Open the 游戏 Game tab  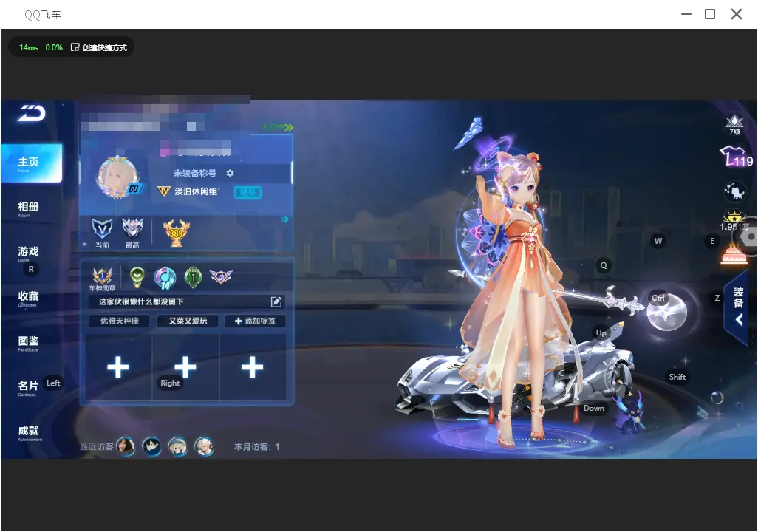tap(28, 253)
